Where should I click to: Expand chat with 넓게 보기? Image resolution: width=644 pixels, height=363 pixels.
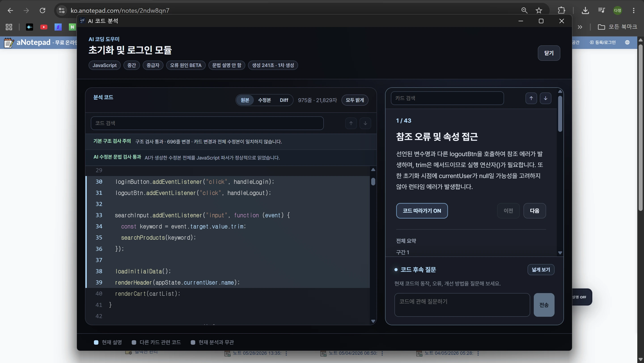541,270
